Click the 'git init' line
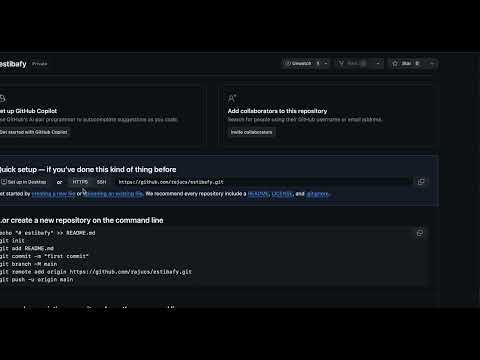This screenshot has width=480, height=360. tap(12, 241)
